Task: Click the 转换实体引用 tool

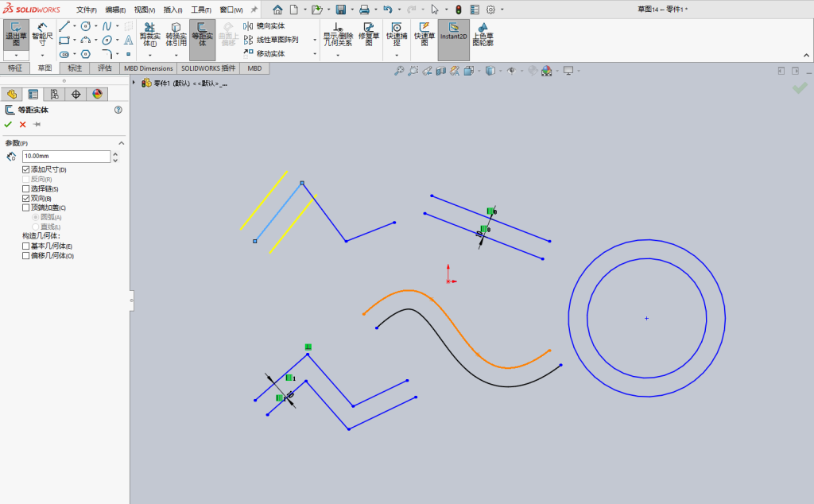Action: point(176,34)
